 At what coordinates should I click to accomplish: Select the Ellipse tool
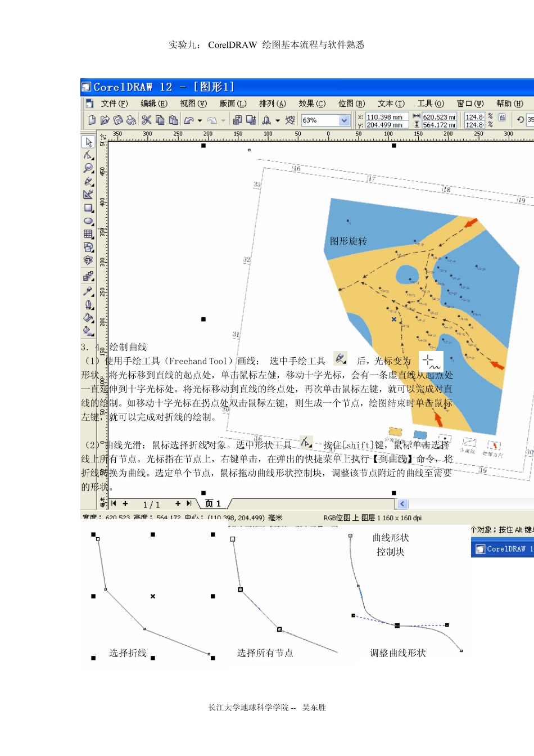[x=88, y=220]
